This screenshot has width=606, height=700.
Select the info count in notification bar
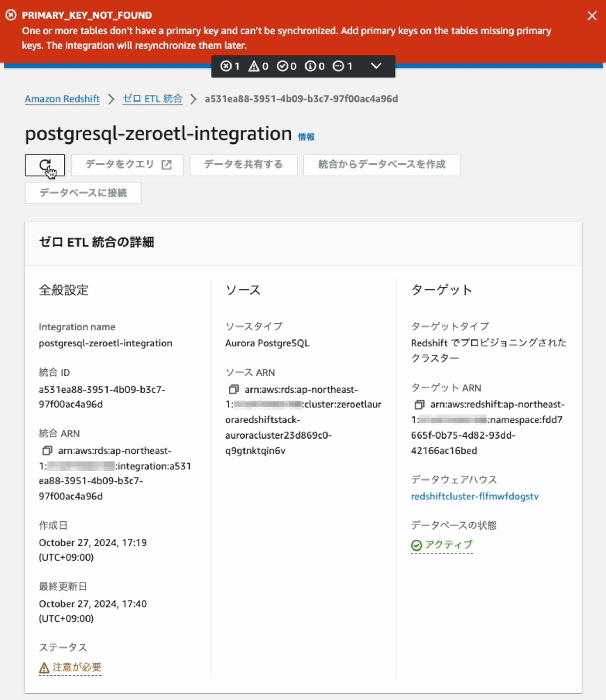(x=315, y=66)
